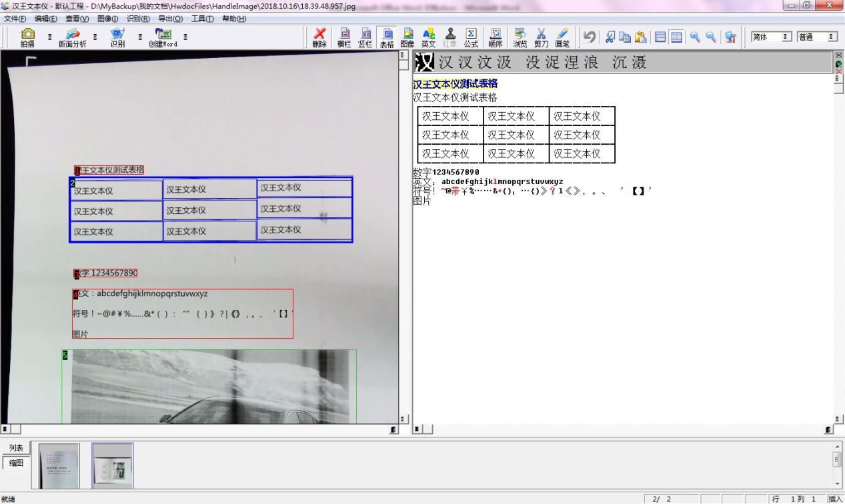Select the 剪刀 scissors tool
Viewport: 845px width, 504px height.
[x=541, y=37]
